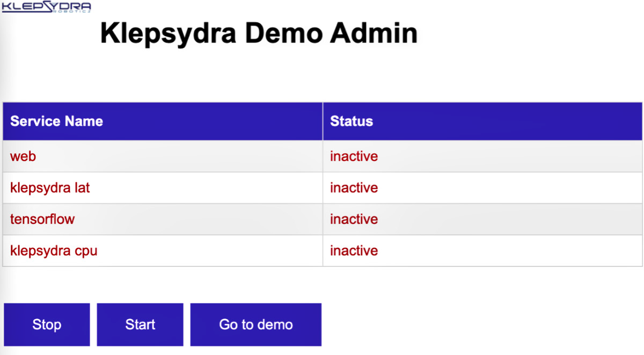
Task: Click the Stop button
Action: (47, 324)
